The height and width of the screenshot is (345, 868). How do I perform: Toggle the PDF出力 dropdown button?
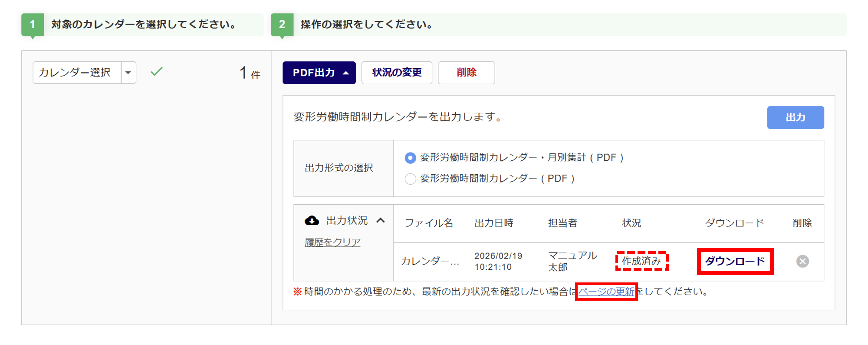pos(319,73)
